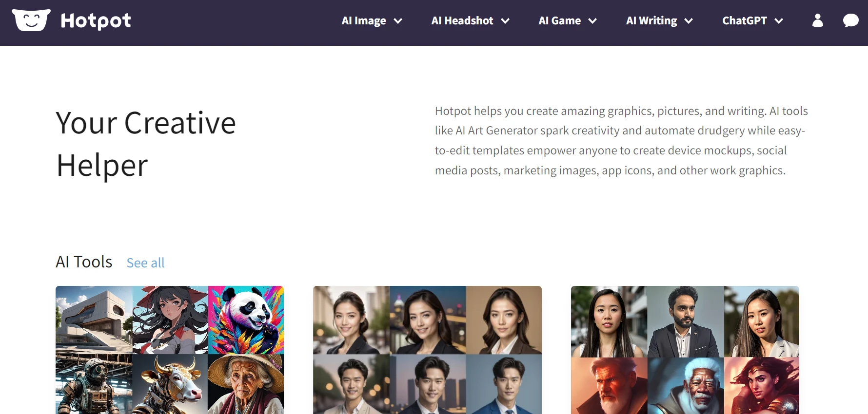Open the AI Image menu label
Image resolution: width=868 pixels, height=414 pixels.
point(364,21)
